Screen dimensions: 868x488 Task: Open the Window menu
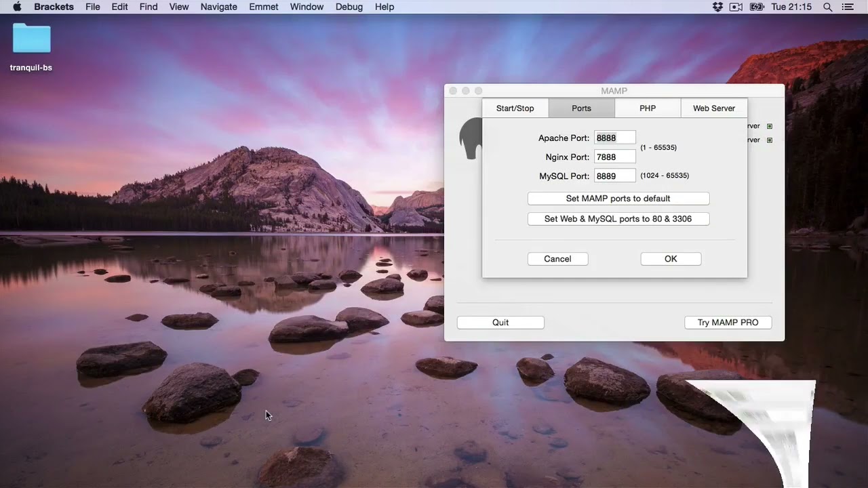(307, 7)
